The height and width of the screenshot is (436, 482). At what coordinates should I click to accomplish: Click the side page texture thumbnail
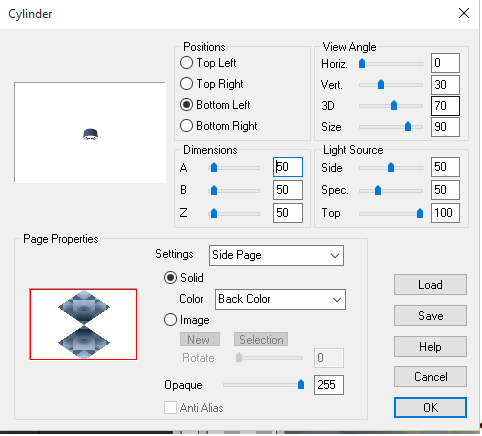(x=83, y=324)
